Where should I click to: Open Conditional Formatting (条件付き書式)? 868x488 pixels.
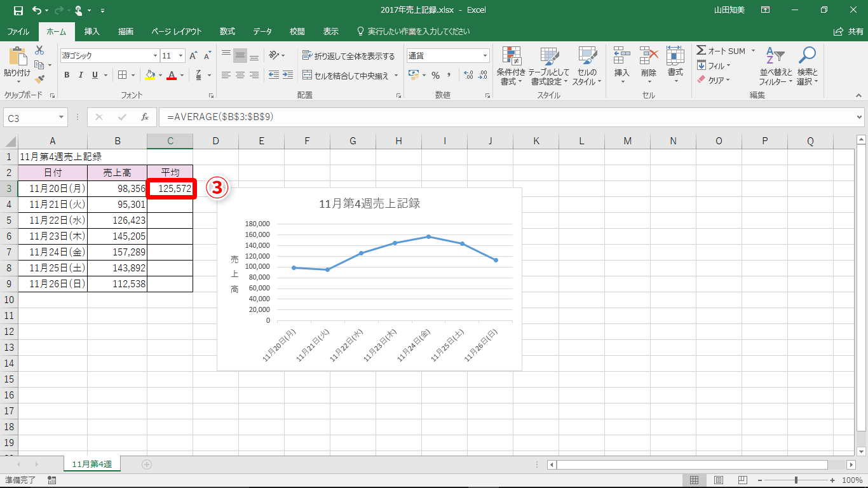pyautogui.click(x=511, y=66)
